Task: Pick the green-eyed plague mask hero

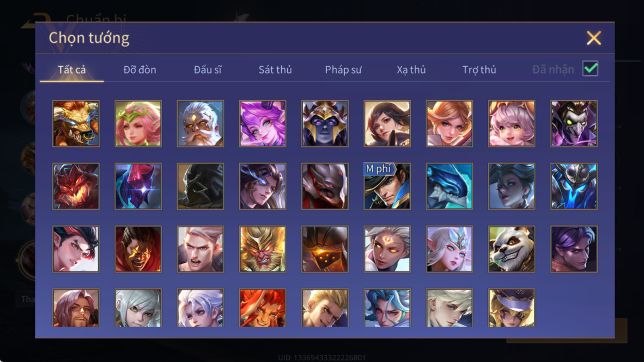Action: pos(574,124)
